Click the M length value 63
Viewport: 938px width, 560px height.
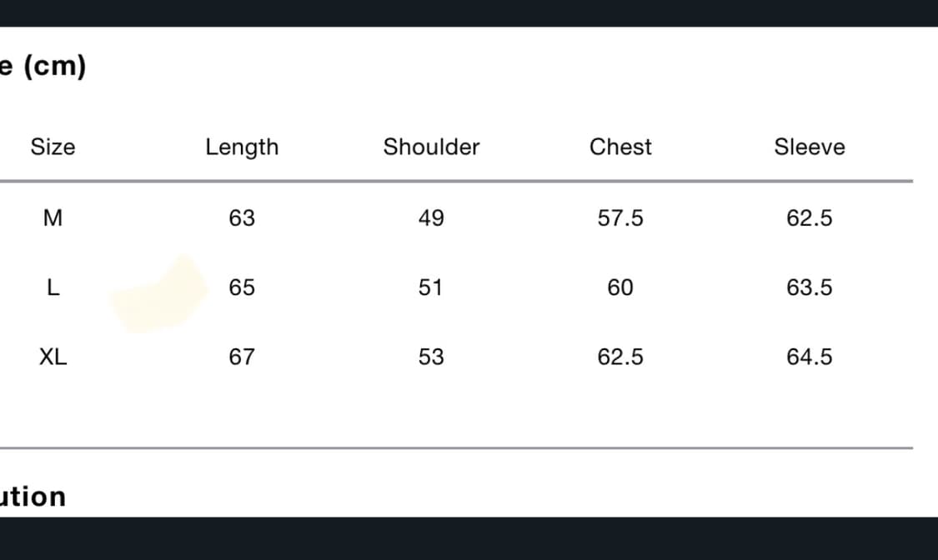click(x=242, y=218)
